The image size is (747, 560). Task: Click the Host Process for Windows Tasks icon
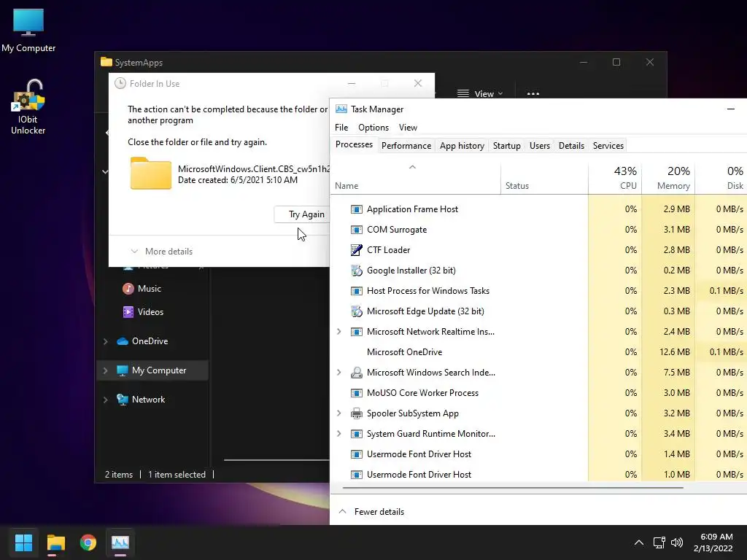(x=356, y=291)
